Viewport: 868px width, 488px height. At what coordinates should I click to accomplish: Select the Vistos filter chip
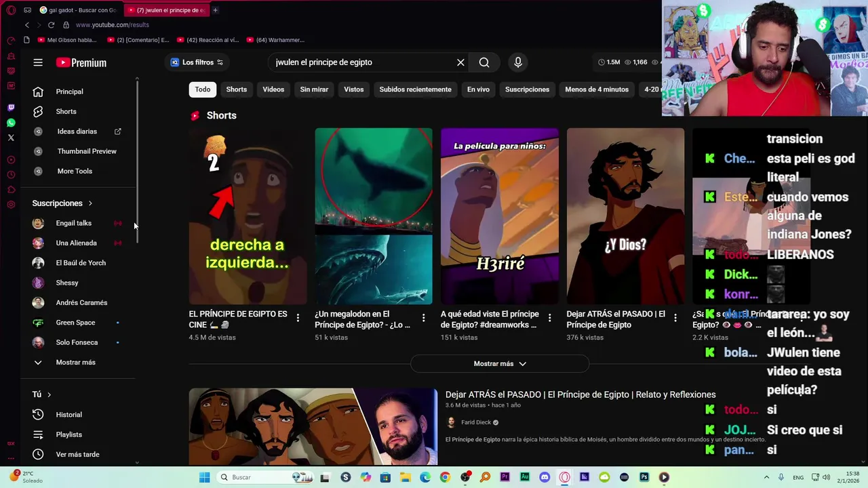(x=353, y=89)
